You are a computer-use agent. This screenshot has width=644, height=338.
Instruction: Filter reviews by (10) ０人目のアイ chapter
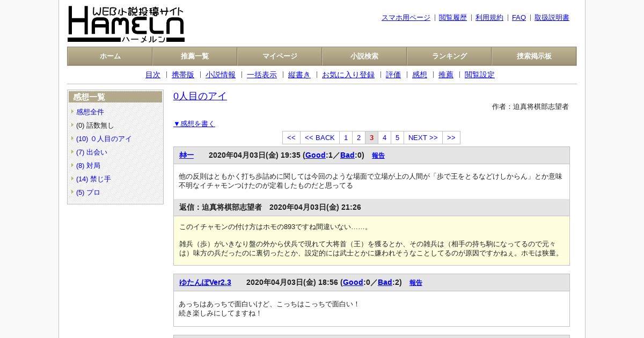coord(104,138)
